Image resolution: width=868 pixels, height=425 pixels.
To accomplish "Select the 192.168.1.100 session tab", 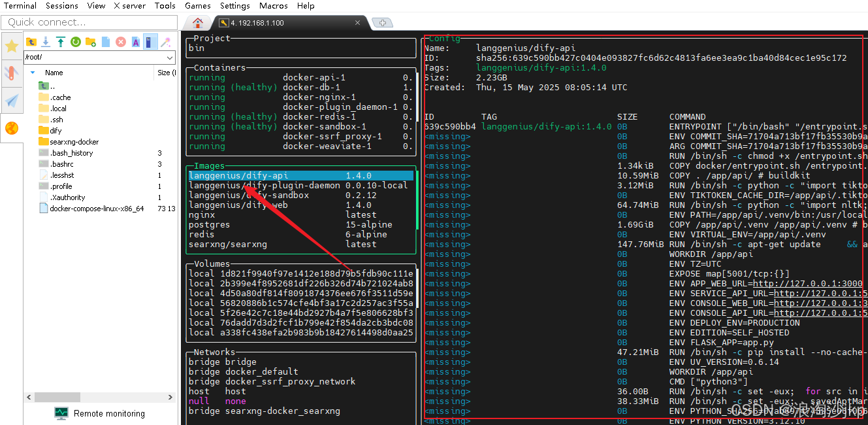I will (x=257, y=23).
